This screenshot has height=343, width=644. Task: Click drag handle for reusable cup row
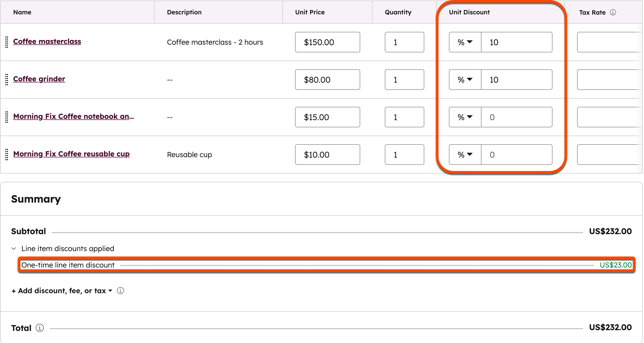tap(7, 155)
